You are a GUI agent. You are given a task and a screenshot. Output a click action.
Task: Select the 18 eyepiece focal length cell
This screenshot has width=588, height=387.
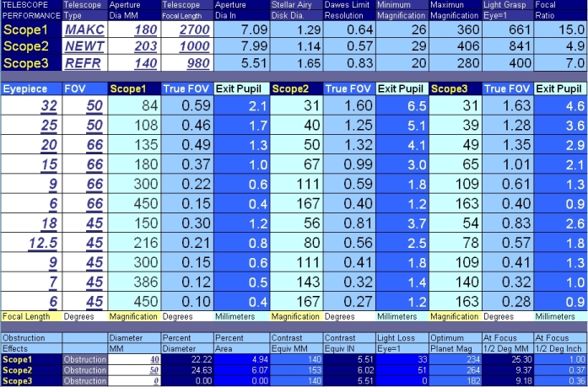coord(31,223)
